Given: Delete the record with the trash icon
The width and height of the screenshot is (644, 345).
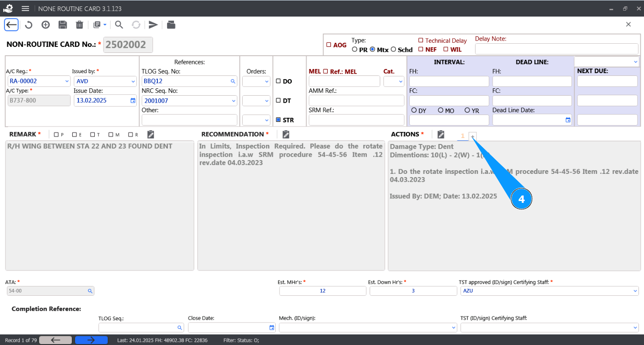Looking at the screenshot, I should coord(80,25).
